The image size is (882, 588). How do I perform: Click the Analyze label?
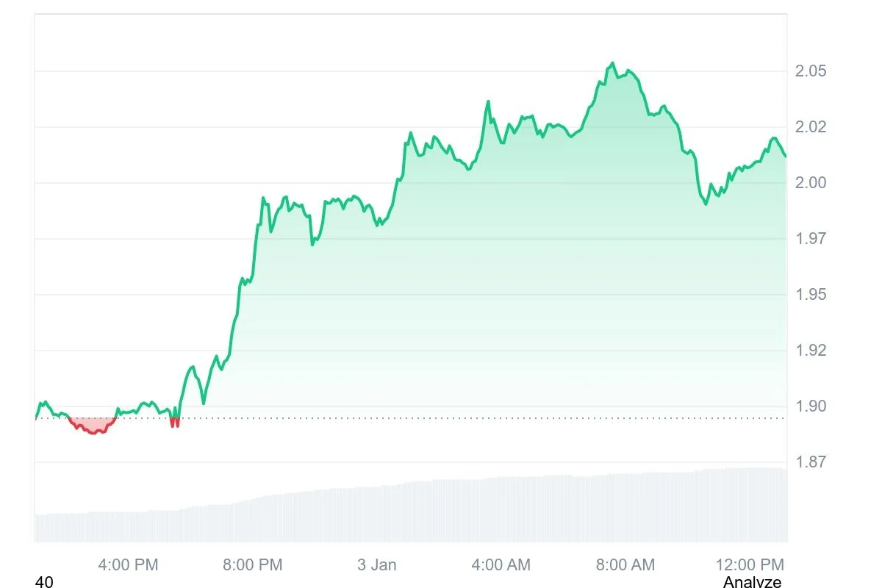(751, 582)
